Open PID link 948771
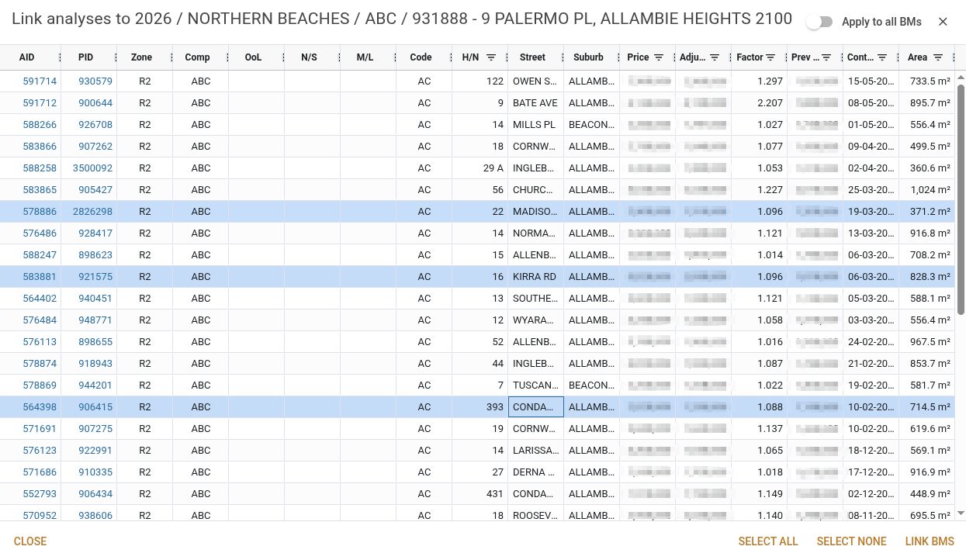 (x=95, y=320)
